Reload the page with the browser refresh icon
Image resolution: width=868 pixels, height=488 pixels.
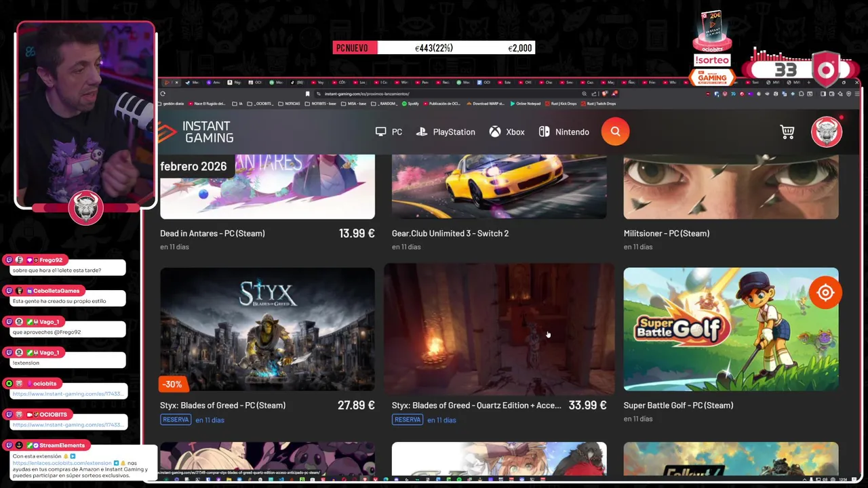[x=163, y=94]
